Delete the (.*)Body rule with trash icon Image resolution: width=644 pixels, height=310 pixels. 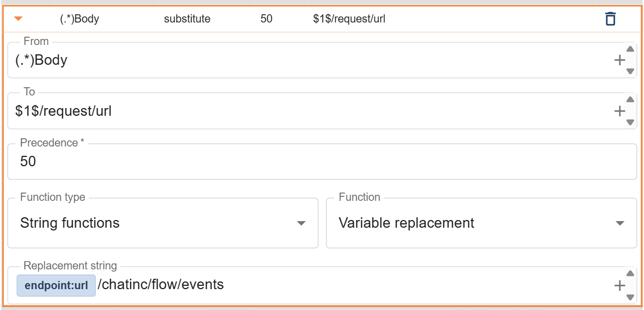(611, 19)
